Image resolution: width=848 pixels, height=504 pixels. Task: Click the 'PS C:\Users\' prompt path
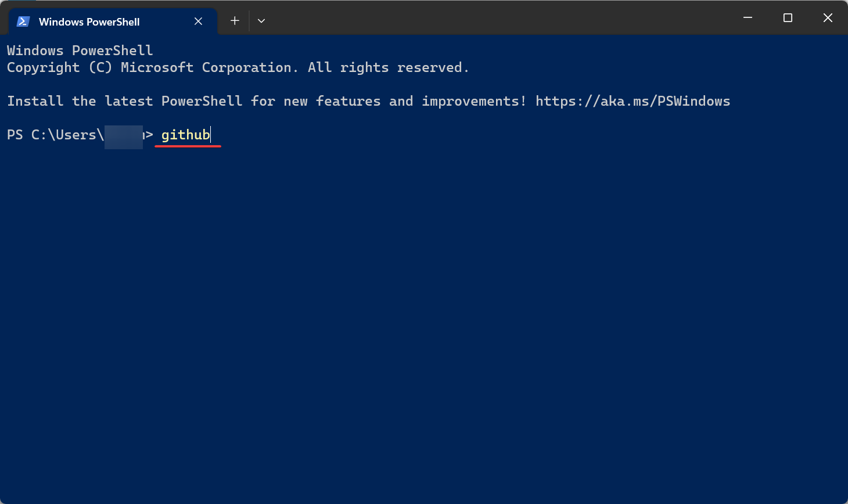pyautogui.click(x=55, y=135)
